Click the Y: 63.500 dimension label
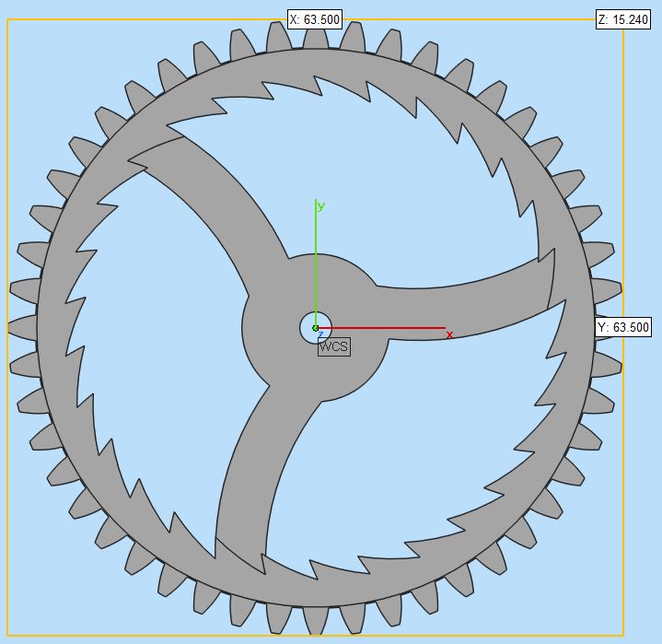The height and width of the screenshot is (644, 662). [x=623, y=327]
